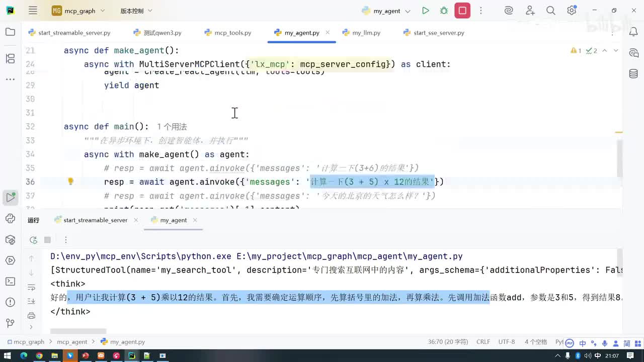Click the scroll up arrow in console

coord(31,258)
